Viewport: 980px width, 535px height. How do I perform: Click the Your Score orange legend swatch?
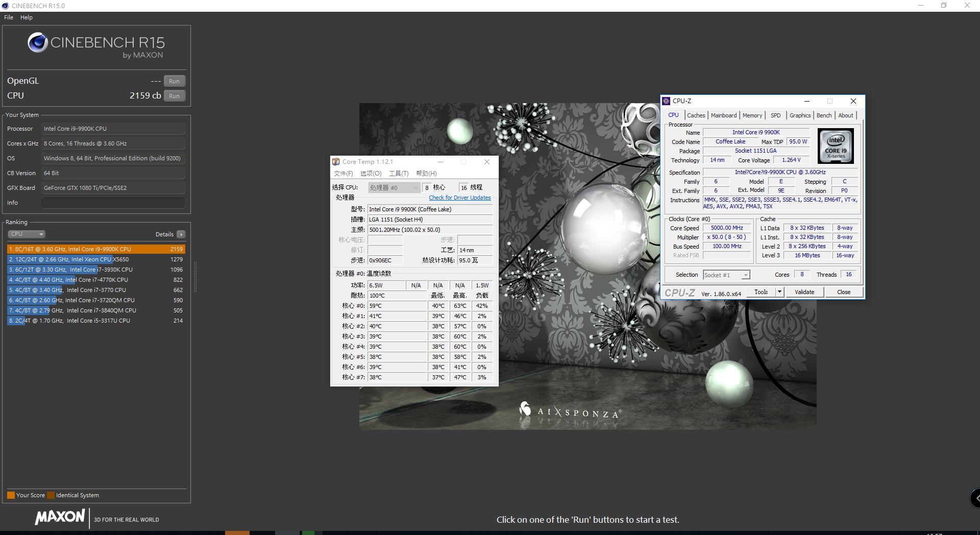click(x=11, y=495)
